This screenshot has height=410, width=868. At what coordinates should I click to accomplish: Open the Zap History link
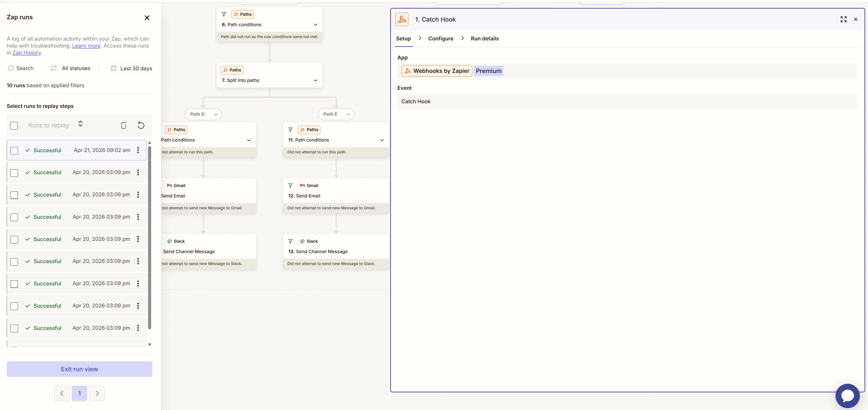click(27, 53)
